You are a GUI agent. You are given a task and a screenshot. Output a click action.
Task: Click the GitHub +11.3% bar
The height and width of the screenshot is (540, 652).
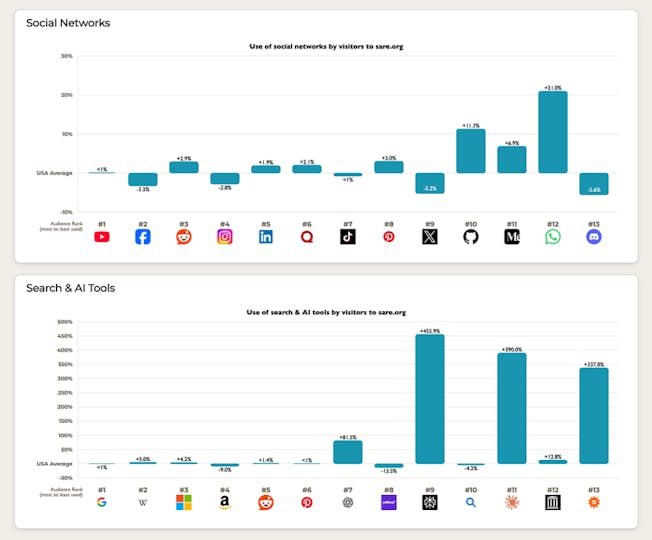471,151
